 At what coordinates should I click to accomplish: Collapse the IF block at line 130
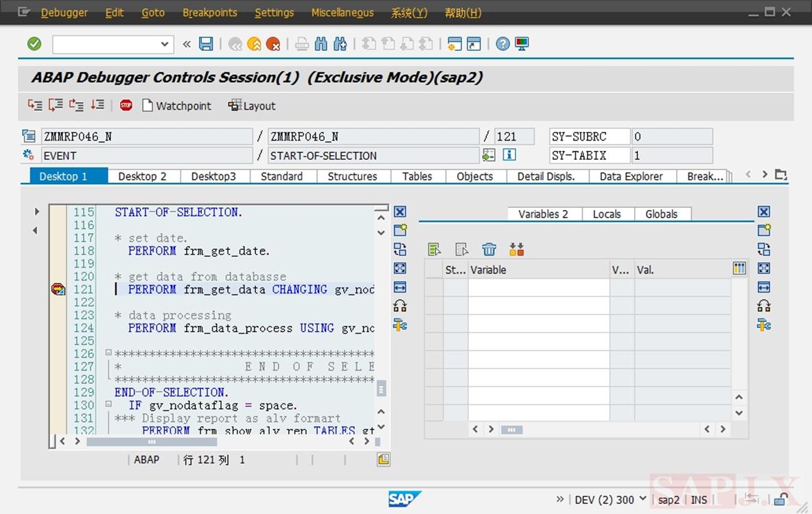(108, 404)
